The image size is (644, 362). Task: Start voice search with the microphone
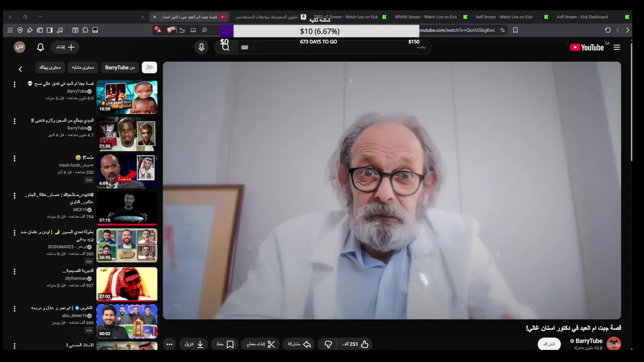[201, 47]
